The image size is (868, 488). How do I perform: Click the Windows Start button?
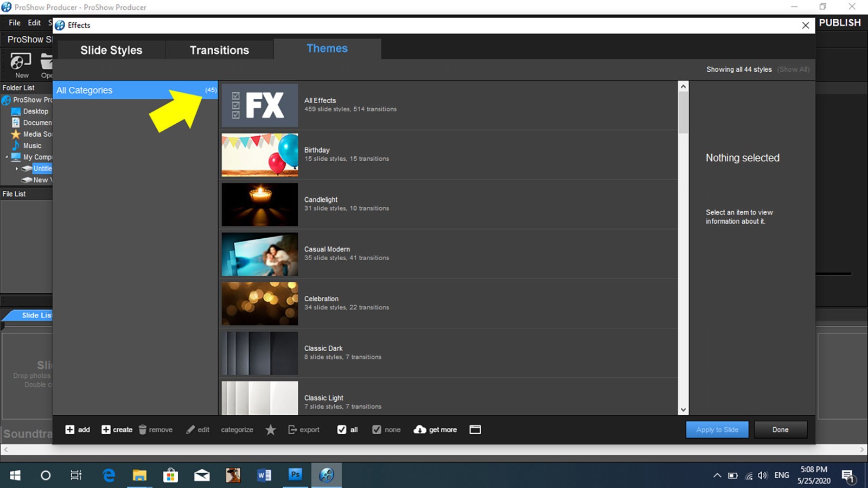pos(15,476)
